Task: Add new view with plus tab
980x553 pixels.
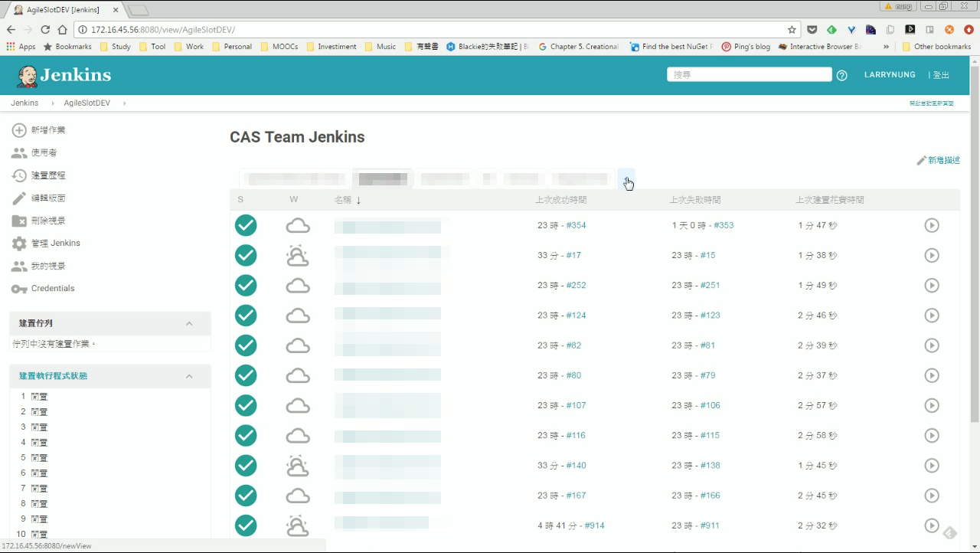Action: (626, 178)
